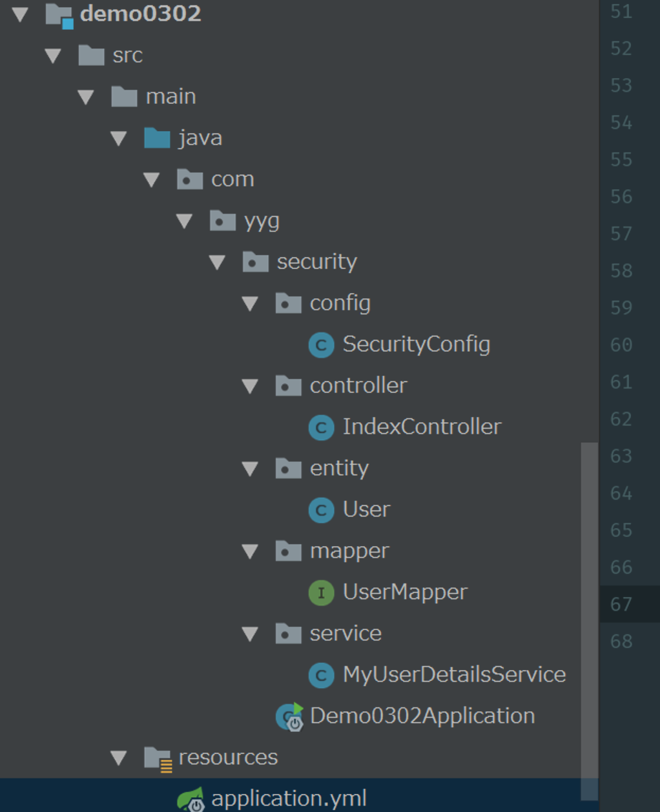
Task: Collapse the config package arrow
Action: point(250,303)
